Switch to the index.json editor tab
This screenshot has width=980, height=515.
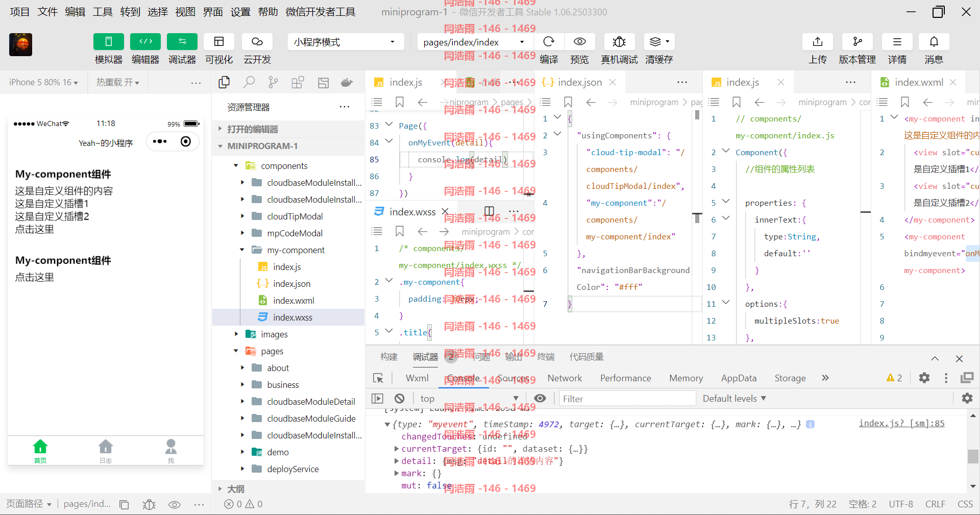tap(579, 82)
